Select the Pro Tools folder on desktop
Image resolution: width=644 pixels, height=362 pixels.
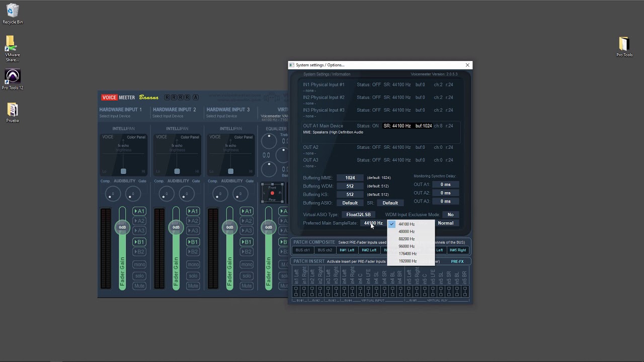pyautogui.click(x=624, y=47)
